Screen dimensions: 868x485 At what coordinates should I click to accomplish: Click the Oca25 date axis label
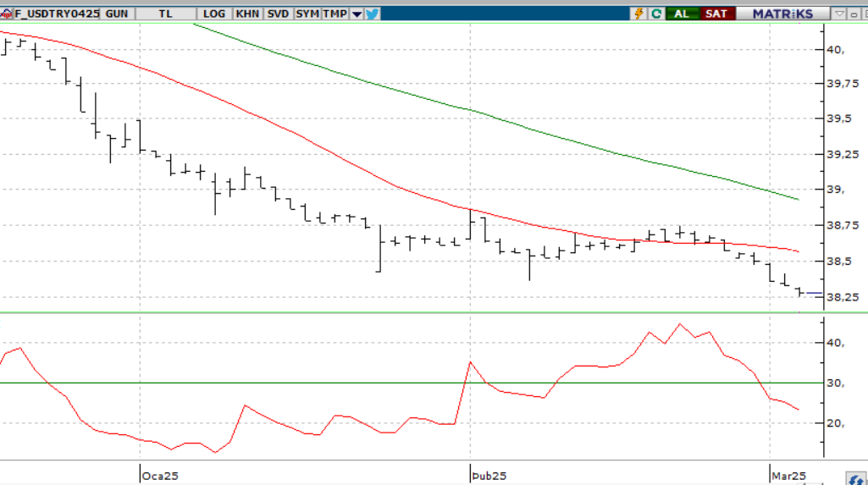coord(160,476)
